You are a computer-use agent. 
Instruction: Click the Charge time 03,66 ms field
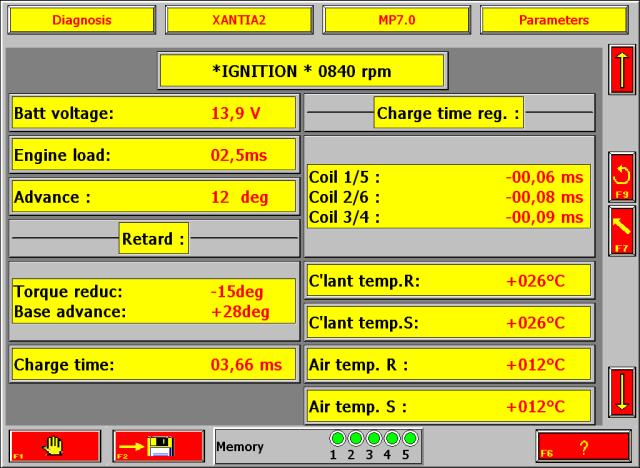[x=154, y=364]
